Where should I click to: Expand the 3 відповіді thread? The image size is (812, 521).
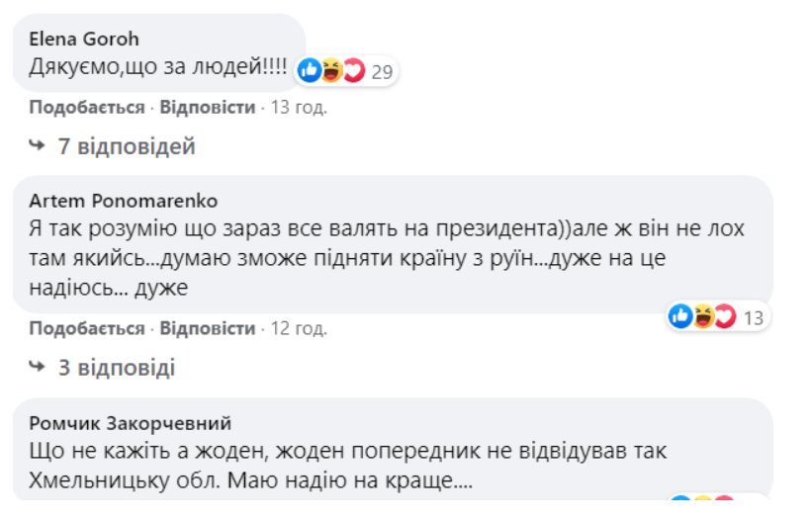pyautogui.click(x=117, y=368)
